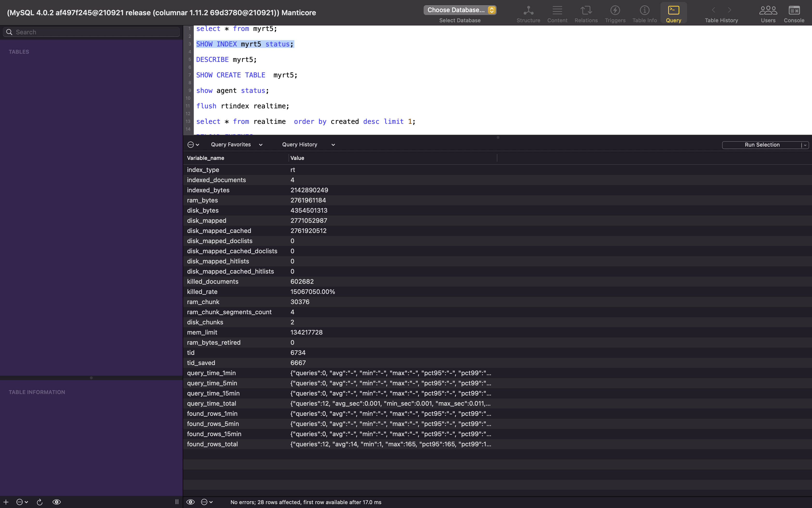The width and height of the screenshot is (812, 508).
Task: Click the flush rtindex realtime line
Action: 243,106
